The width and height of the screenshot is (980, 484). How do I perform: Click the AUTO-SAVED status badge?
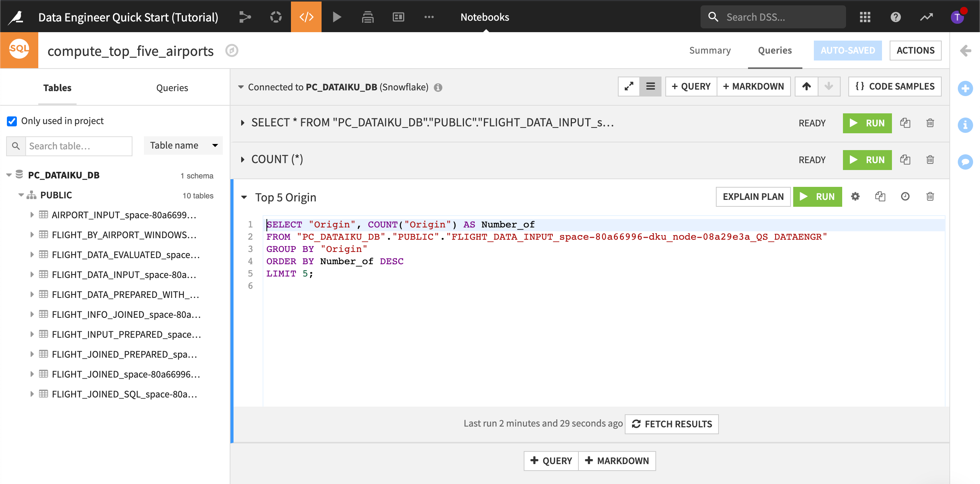848,51
